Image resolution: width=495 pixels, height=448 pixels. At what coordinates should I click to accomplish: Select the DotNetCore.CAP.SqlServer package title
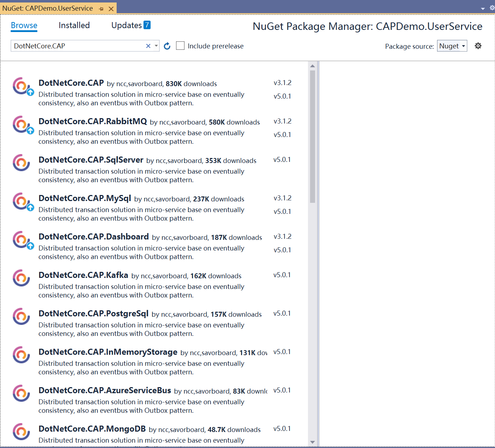[91, 160]
